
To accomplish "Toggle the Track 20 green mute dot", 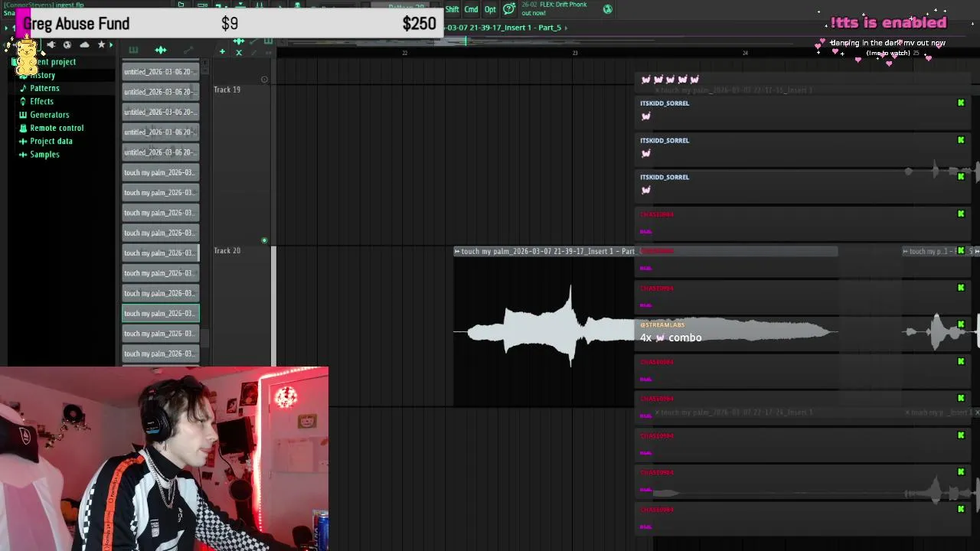I will coord(264,241).
